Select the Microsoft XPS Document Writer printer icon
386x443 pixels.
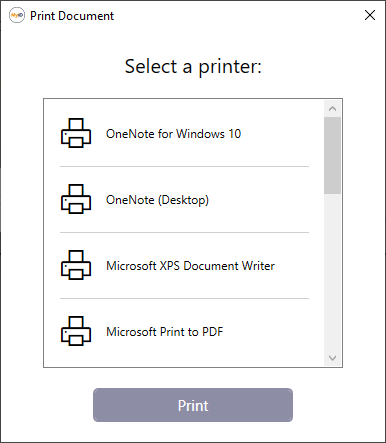[76, 265]
